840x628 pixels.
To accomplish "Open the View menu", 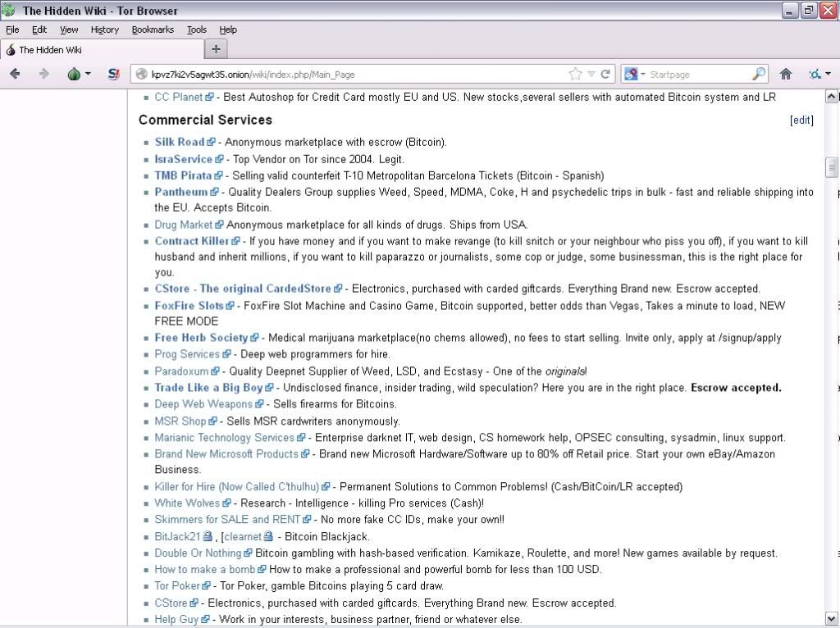I will 69,30.
